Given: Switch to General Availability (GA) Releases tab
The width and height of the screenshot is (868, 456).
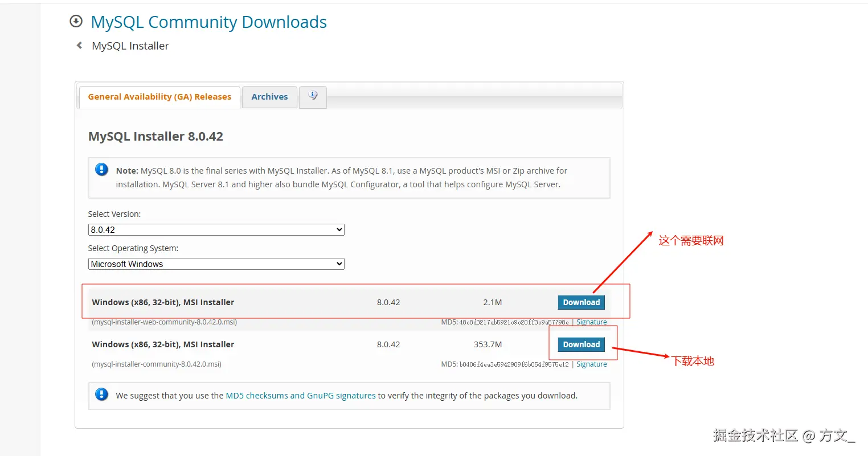Looking at the screenshot, I should pyautogui.click(x=159, y=97).
